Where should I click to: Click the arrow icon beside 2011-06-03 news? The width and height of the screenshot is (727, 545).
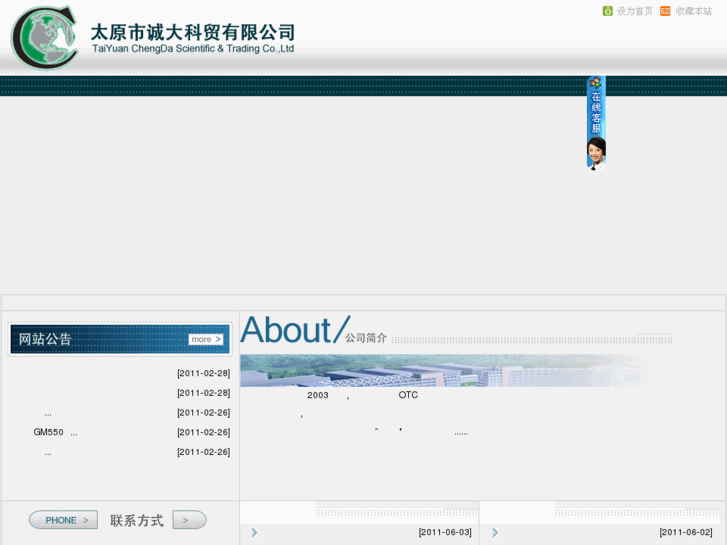(x=254, y=532)
